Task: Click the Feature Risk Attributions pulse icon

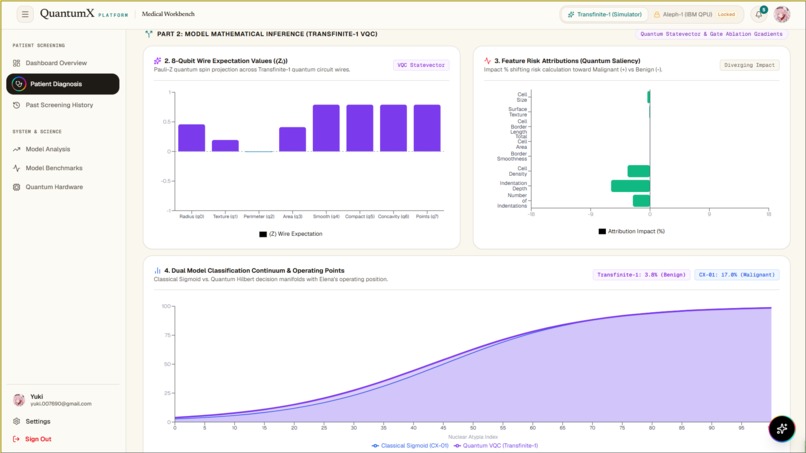Action: click(x=487, y=61)
